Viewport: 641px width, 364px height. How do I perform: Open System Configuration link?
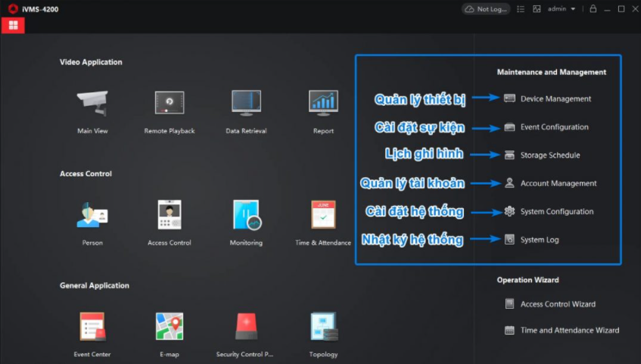pyautogui.click(x=557, y=211)
